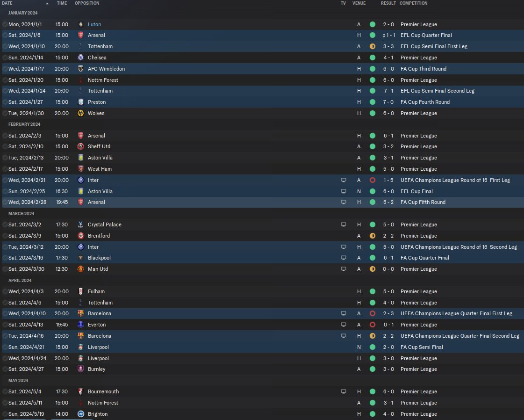Open the Luton team link

(x=94, y=24)
